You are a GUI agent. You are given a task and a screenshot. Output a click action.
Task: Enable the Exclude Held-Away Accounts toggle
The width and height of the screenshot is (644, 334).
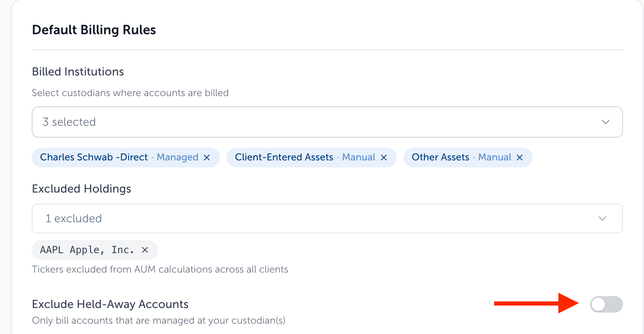tap(606, 304)
